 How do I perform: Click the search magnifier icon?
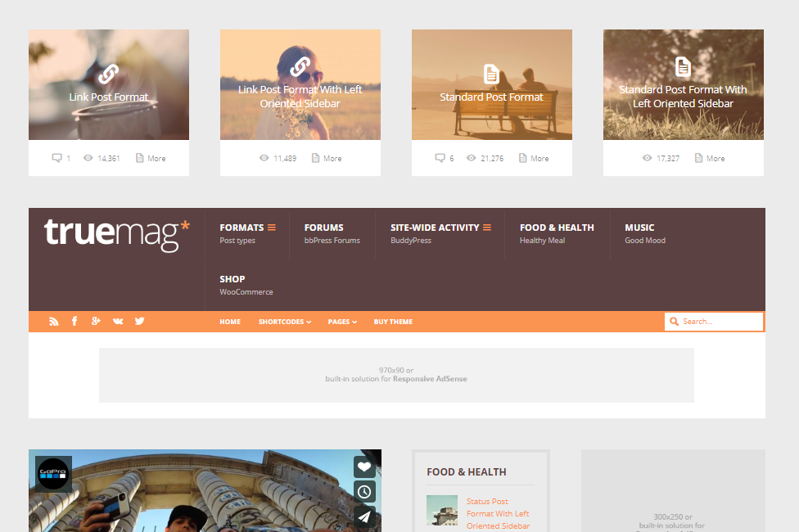(674, 322)
